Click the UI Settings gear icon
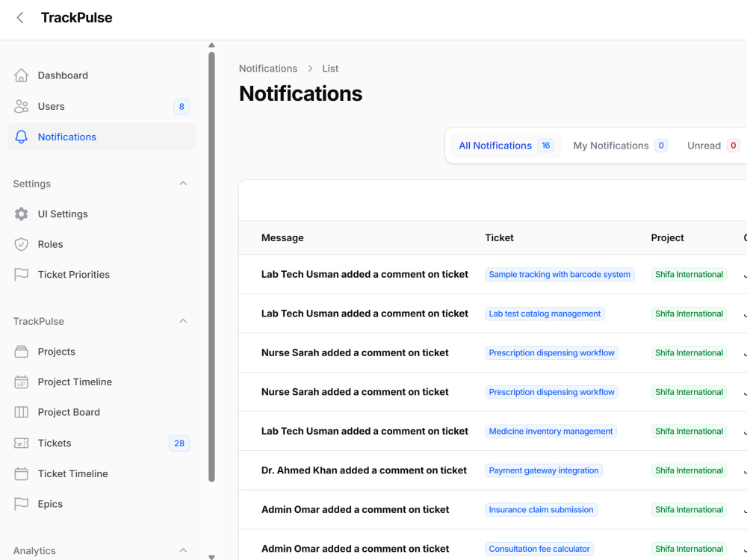Viewport: 747px width, 560px height. pos(21,214)
